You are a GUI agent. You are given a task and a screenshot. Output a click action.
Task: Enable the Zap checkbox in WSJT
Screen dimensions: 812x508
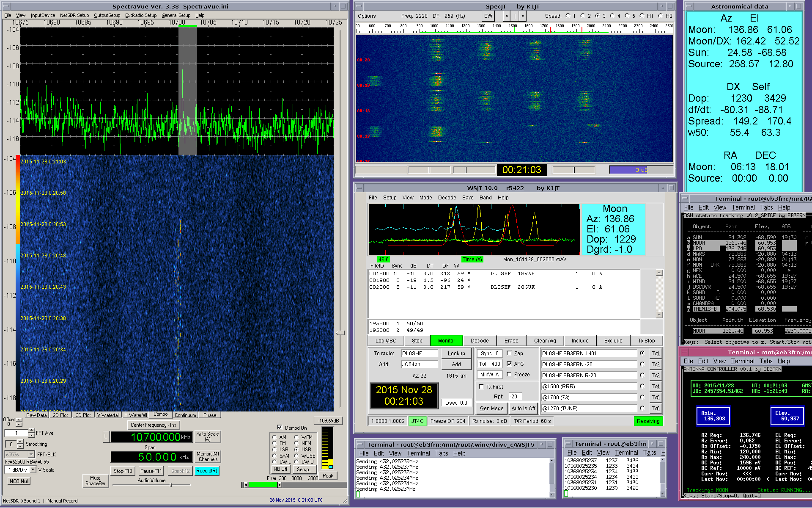(509, 353)
